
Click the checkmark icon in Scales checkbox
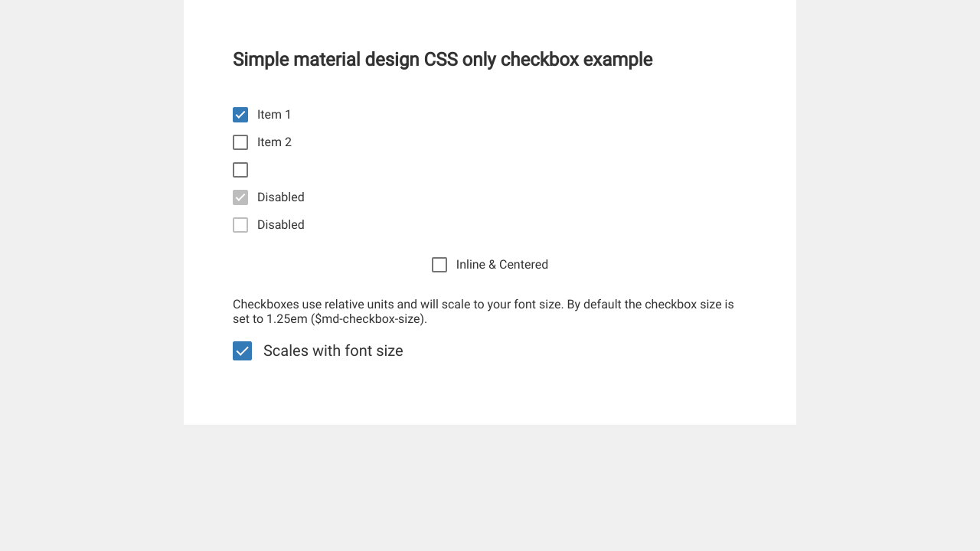pyautogui.click(x=243, y=350)
